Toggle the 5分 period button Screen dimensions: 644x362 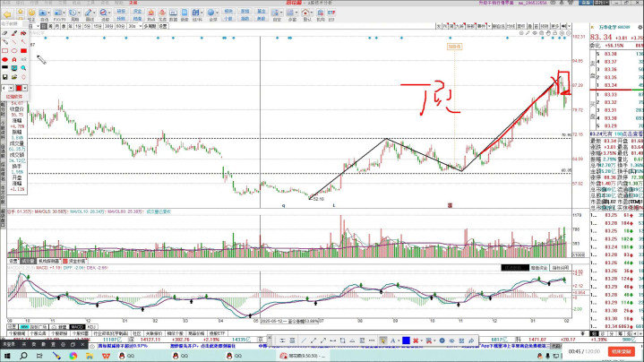tap(85, 27)
